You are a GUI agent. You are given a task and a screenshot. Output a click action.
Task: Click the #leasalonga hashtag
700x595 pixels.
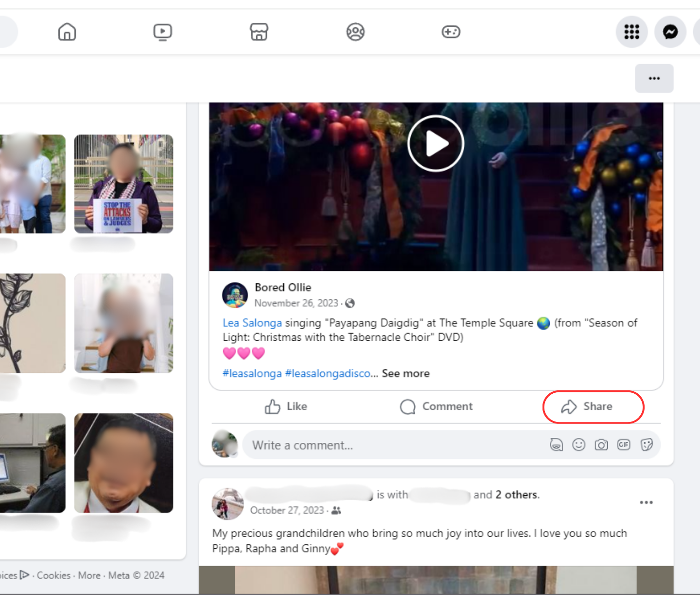tap(252, 373)
